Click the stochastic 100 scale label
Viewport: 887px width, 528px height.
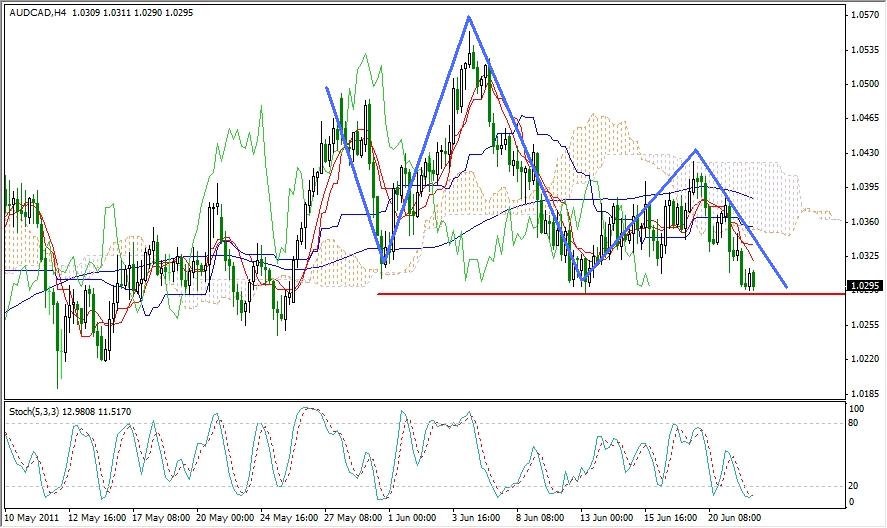pyautogui.click(x=856, y=409)
